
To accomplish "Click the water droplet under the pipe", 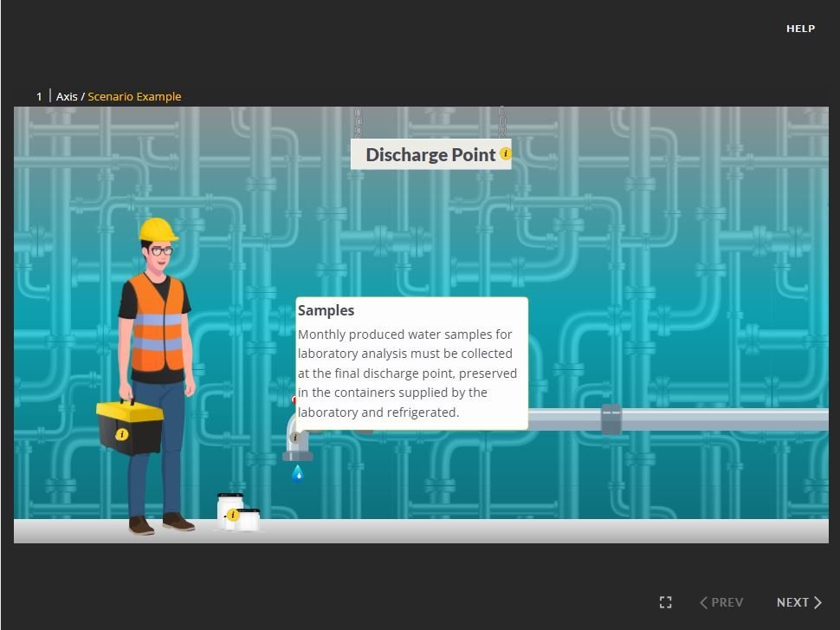I will (x=297, y=474).
